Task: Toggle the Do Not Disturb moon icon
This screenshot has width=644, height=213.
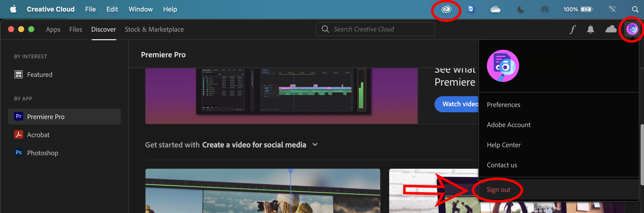Action: [x=521, y=10]
